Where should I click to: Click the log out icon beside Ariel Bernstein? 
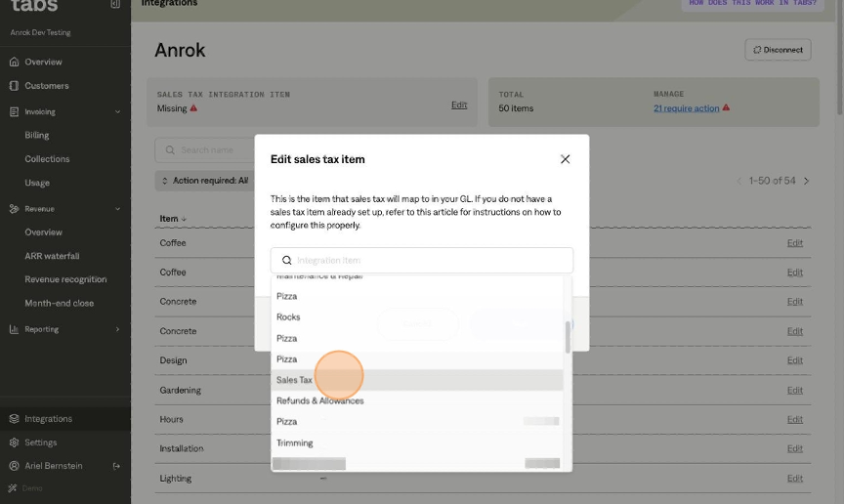(116, 466)
